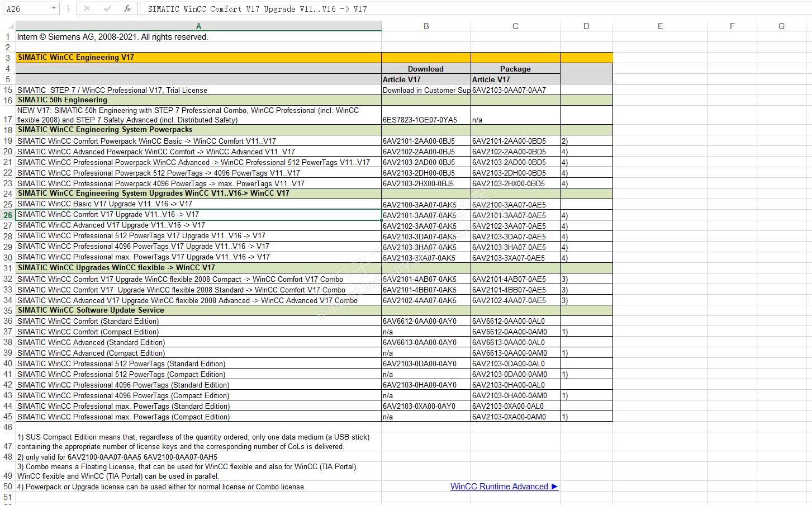
Task: Select 'SIMATIC WinCC Engineering System Powerpacks' heading
Action: pos(198,130)
